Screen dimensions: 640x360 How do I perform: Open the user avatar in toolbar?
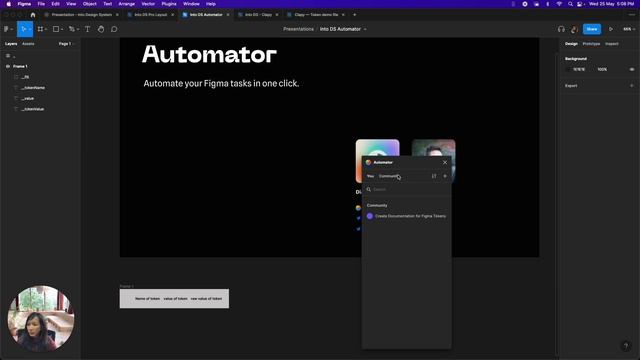(x=574, y=29)
